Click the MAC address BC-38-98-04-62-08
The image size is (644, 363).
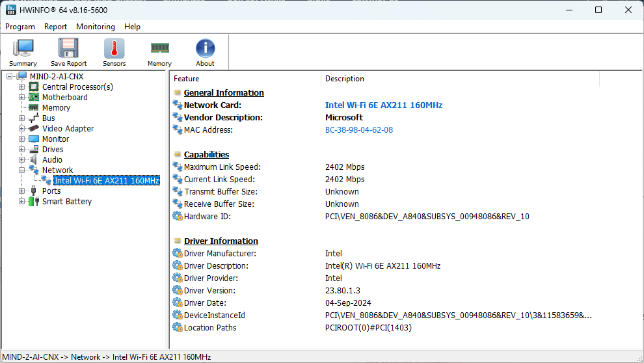pos(359,129)
